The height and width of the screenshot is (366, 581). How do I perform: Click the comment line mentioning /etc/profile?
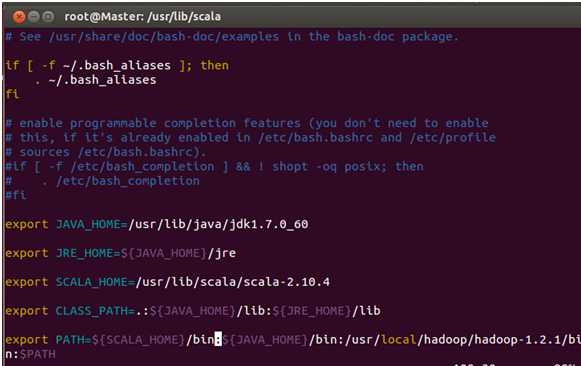point(250,137)
